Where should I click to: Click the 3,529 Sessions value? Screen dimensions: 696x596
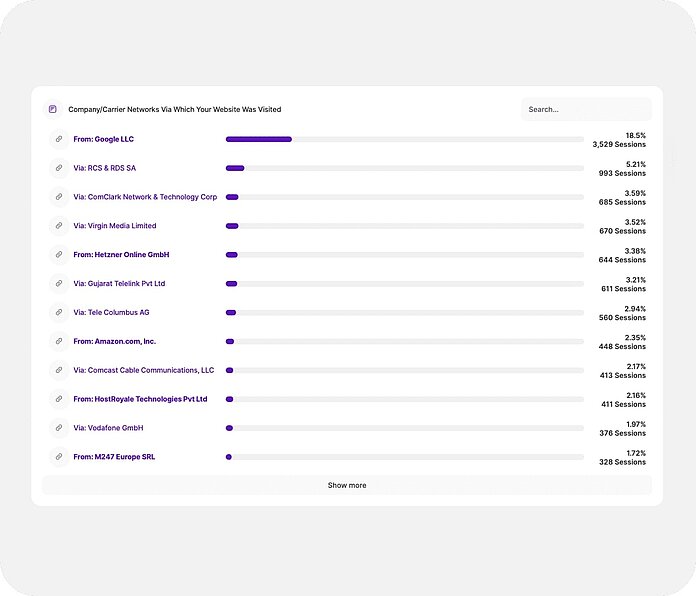[619, 145]
